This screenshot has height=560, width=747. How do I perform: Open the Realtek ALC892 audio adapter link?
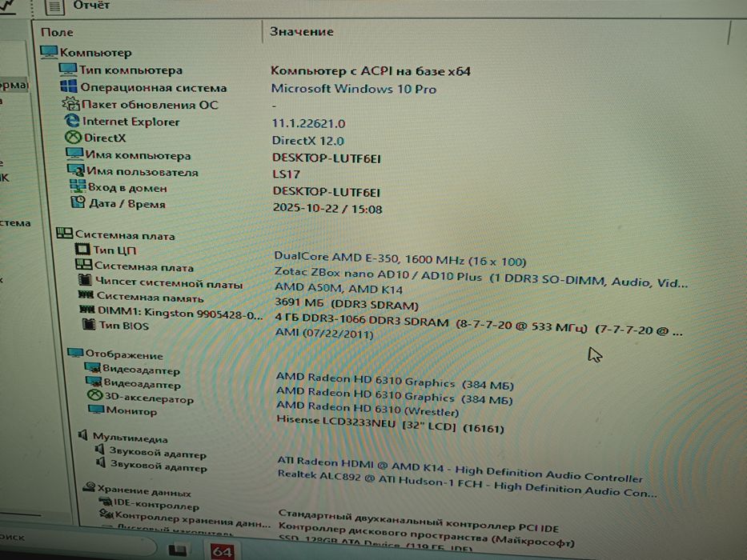467,483
